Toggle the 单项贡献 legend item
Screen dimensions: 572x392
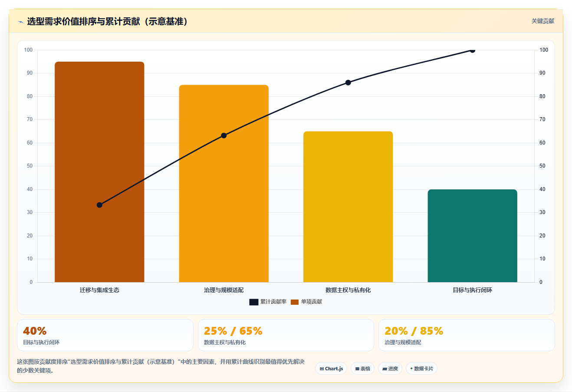[306, 302]
